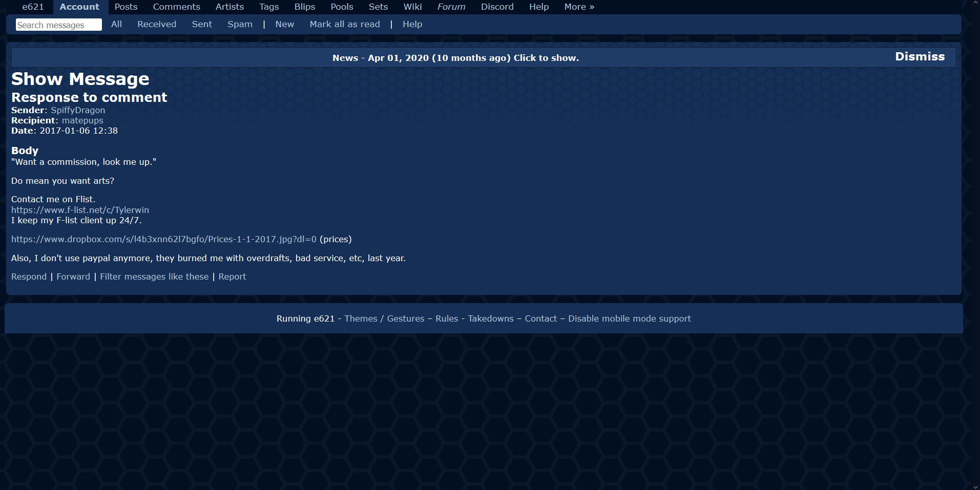Show Sent messages
The width and height of the screenshot is (980, 490).
pyautogui.click(x=202, y=24)
